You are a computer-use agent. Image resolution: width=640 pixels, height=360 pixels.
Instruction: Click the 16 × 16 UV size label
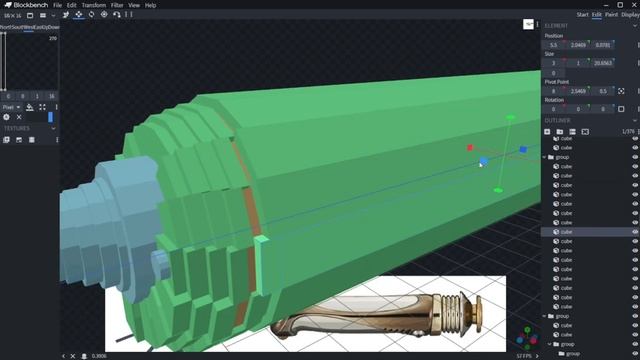click(x=13, y=16)
